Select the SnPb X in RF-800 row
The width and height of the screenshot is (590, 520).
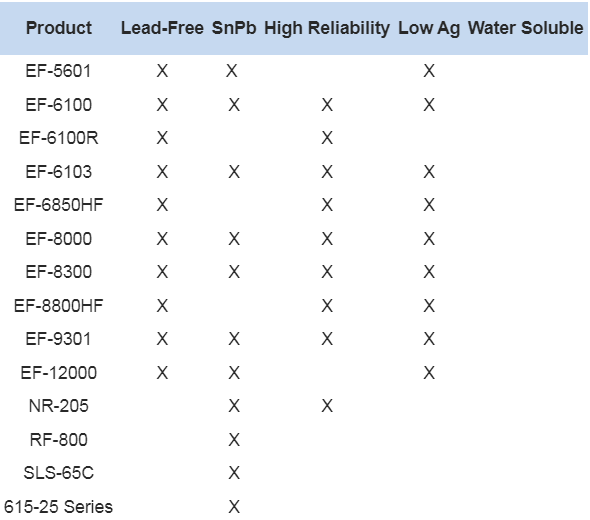coord(234,439)
